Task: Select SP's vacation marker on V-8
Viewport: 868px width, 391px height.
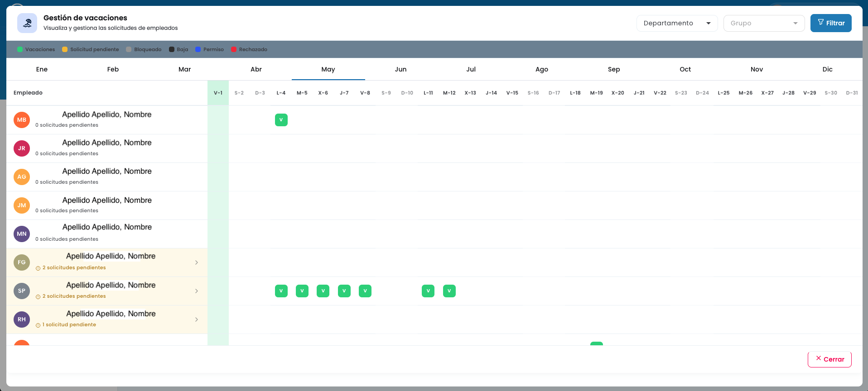Action: click(x=365, y=291)
